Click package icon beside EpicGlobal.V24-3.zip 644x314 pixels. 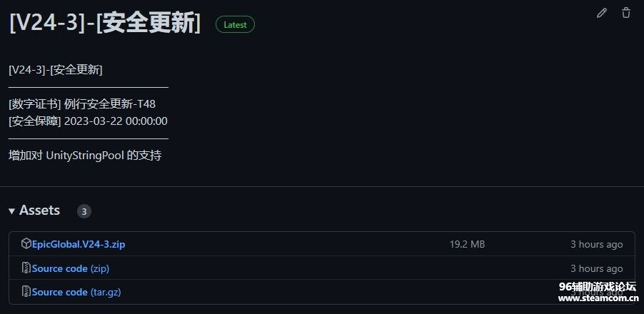[26, 244]
